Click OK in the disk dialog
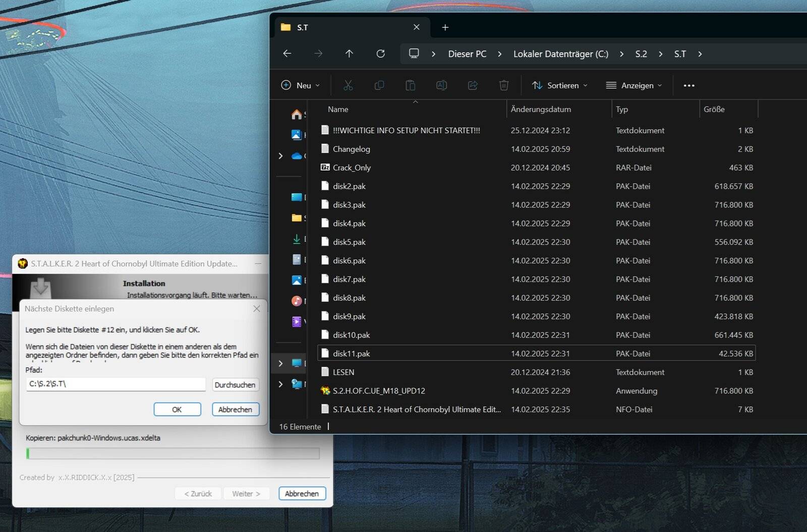 (177, 409)
